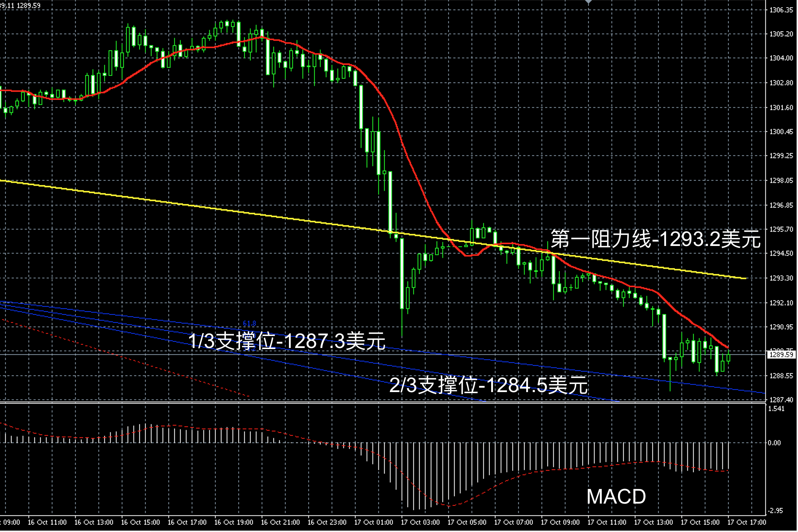
Task: Click the 17 Oct 03:00 time label
Action: (420, 522)
